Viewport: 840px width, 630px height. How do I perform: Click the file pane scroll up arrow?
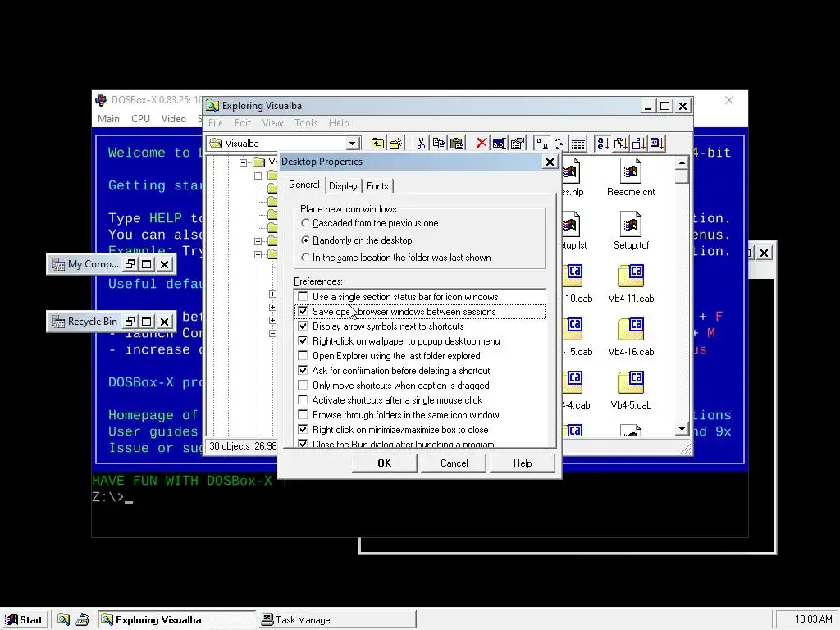tap(682, 163)
